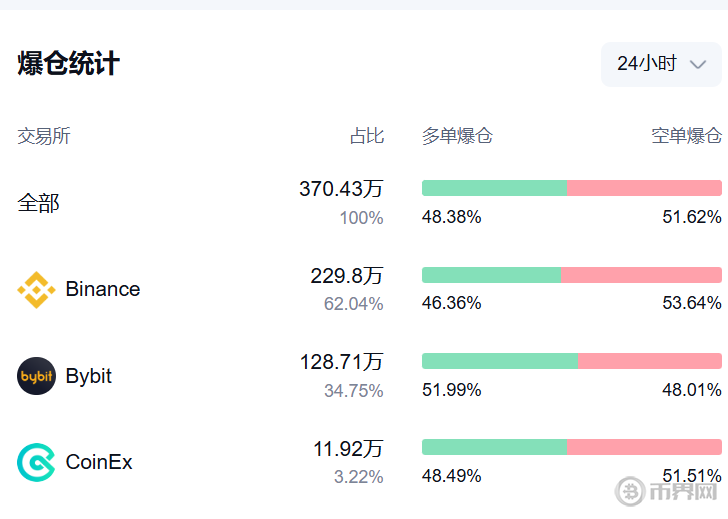Viewport: 728px width, 519px height.
Task: Click the chevron arrow beside 24小时
Action: (698, 65)
